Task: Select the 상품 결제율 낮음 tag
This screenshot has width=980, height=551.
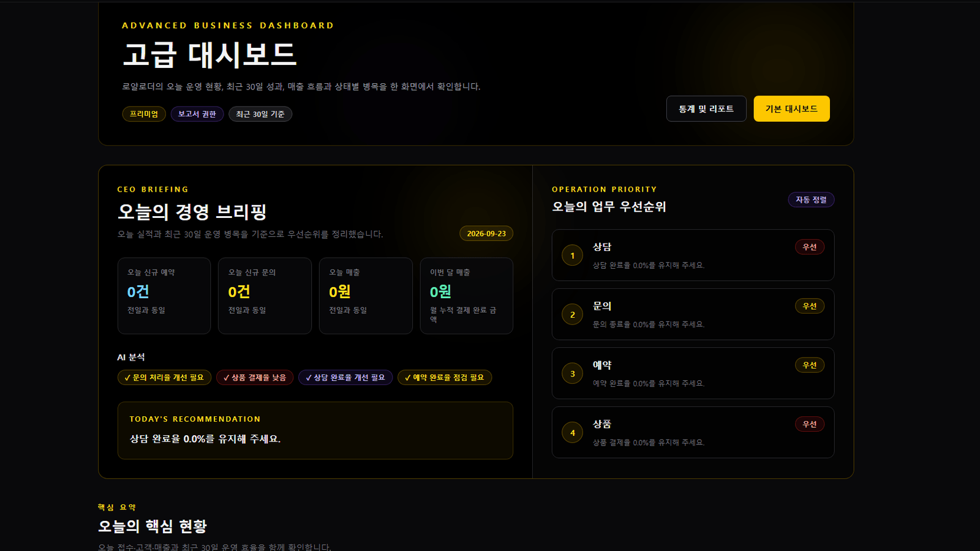Action: (255, 378)
